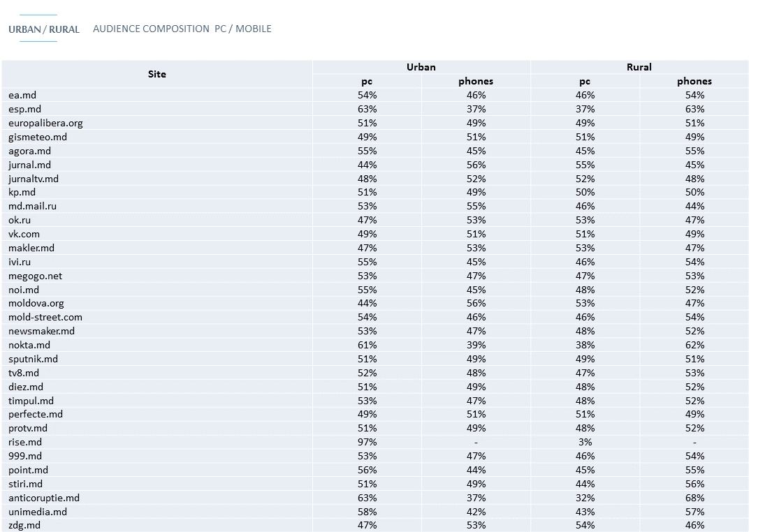The image size is (758, 532).
Task: Open the AUDIENCE COMPOSITION PC / MOBILE tab
Action: tap(182, 29)
